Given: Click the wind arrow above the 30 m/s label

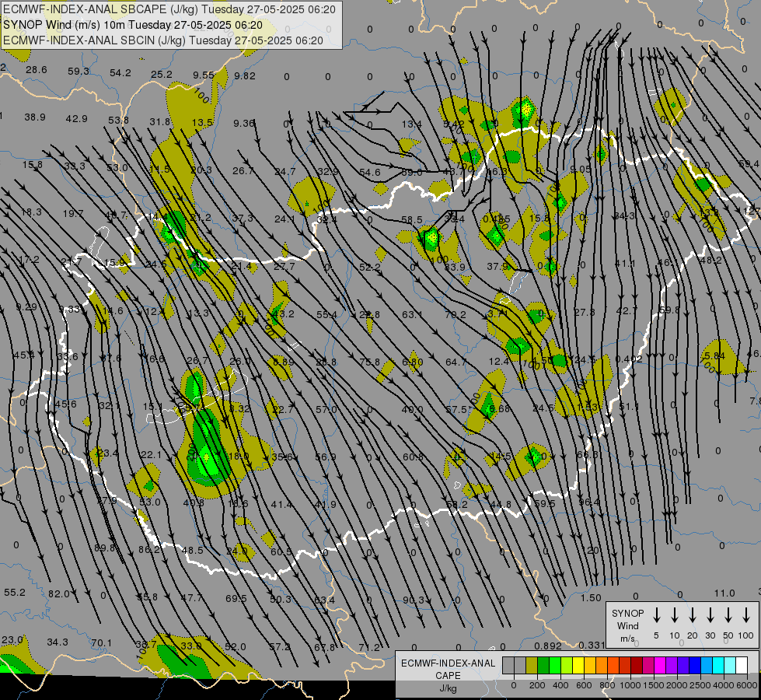Looking at the screenshot, I should [x=710, y=615].
